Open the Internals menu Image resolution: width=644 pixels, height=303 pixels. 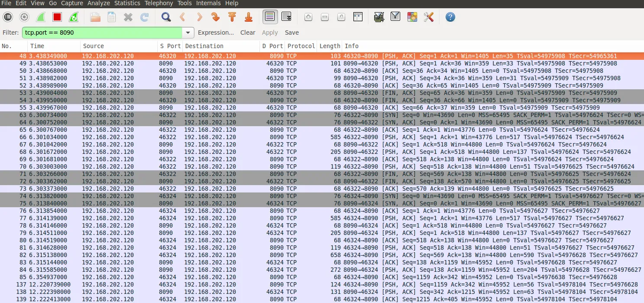[209, 3]
